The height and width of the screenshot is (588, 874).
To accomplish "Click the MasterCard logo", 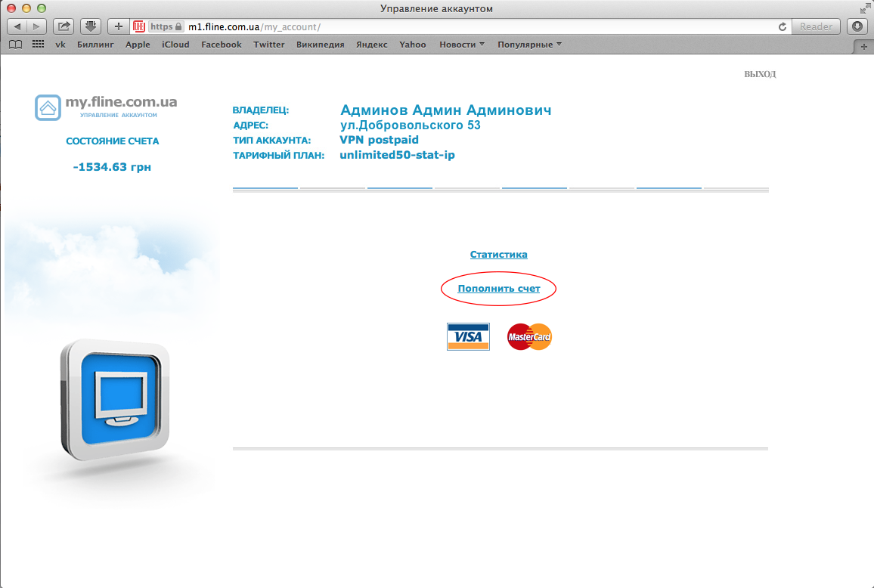I will (529, 336).
